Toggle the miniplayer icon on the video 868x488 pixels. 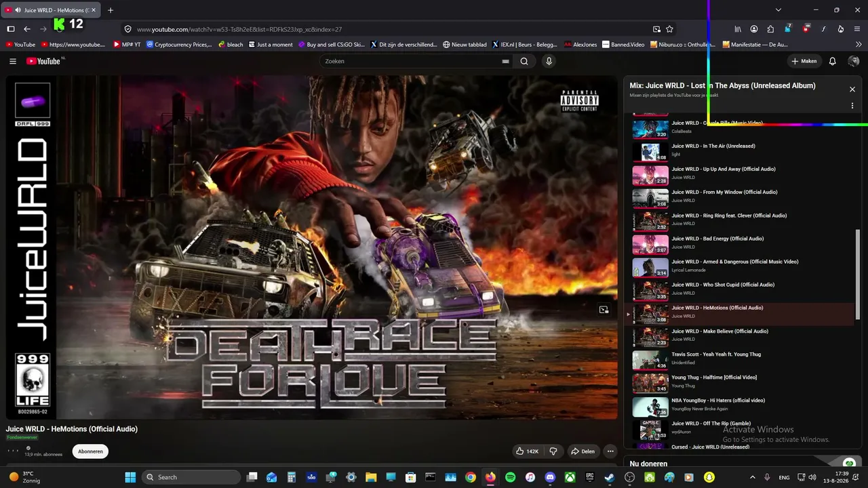click(604, 310)
